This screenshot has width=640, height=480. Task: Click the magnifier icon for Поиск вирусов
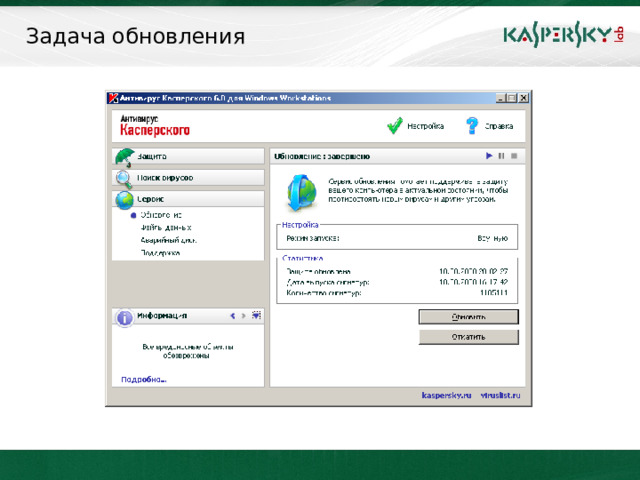coord(123,179)
